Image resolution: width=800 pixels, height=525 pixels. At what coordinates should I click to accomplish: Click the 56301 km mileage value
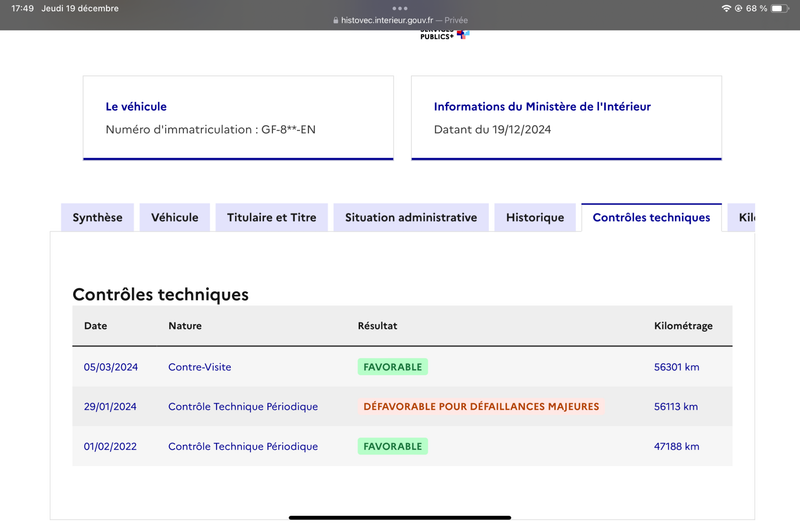tap(677, 367)
